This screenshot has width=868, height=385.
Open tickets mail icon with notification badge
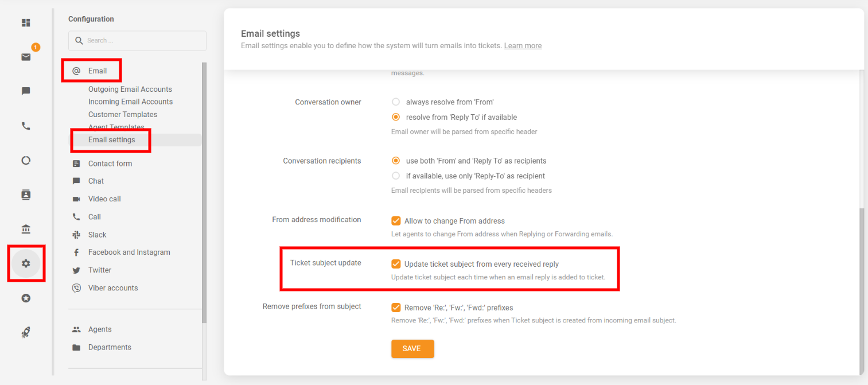point(26,57)
